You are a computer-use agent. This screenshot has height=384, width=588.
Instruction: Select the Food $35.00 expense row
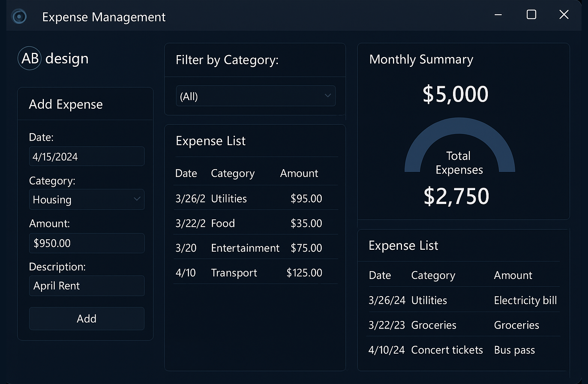click(x=255, y=223)
